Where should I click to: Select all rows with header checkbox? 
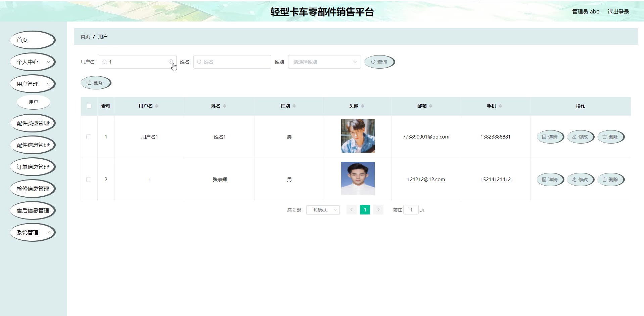(x=89, y=106)
